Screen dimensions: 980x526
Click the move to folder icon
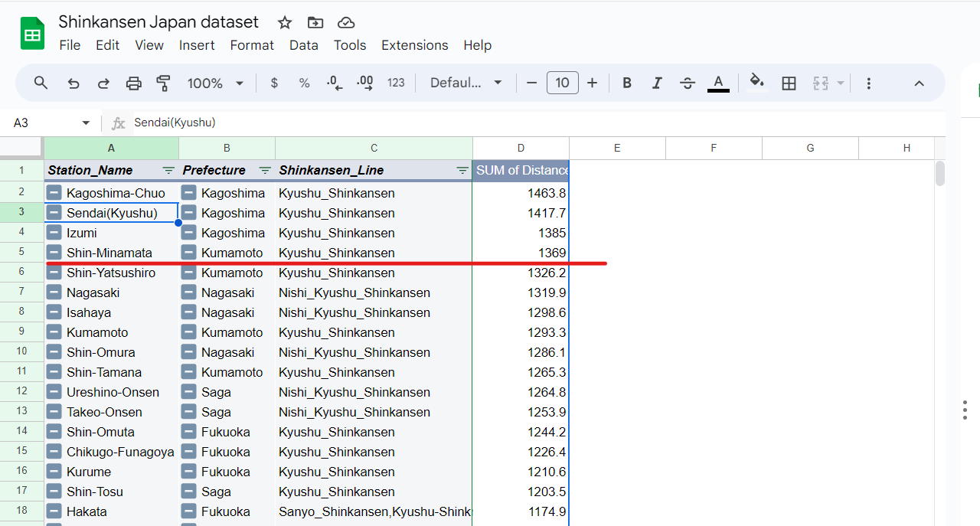(x=315, y=22)
